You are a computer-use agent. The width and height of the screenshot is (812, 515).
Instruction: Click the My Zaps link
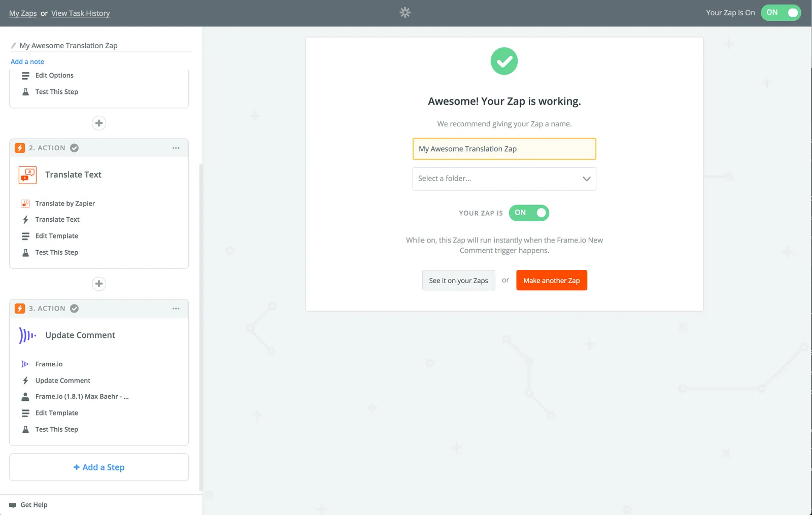23,13
